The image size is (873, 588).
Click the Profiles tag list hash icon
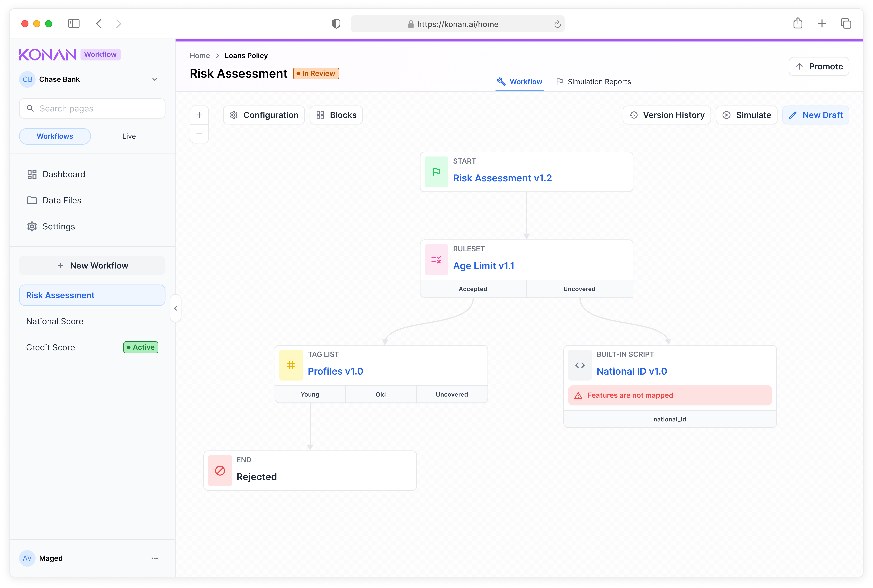pyautogui.click(x=291, y=365)
